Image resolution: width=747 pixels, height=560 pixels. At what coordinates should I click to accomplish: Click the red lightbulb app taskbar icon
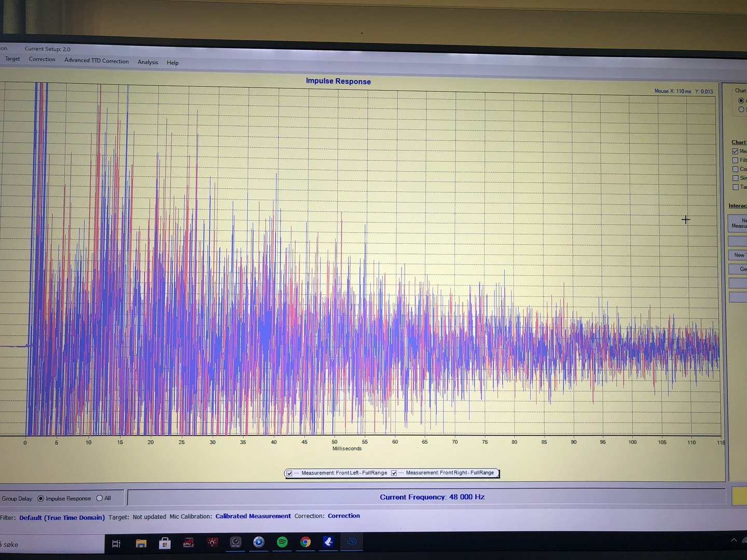pos(212,542)
